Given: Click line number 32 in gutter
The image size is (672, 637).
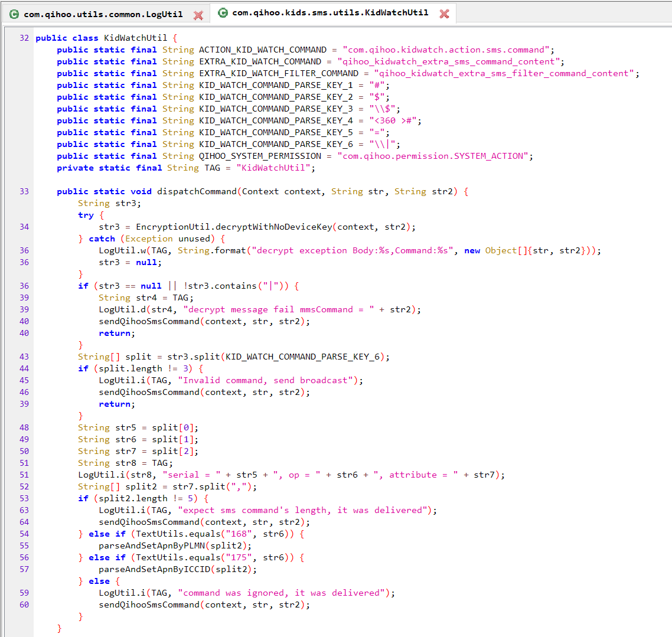Looking at the screenshot, I should coord(24,38).
